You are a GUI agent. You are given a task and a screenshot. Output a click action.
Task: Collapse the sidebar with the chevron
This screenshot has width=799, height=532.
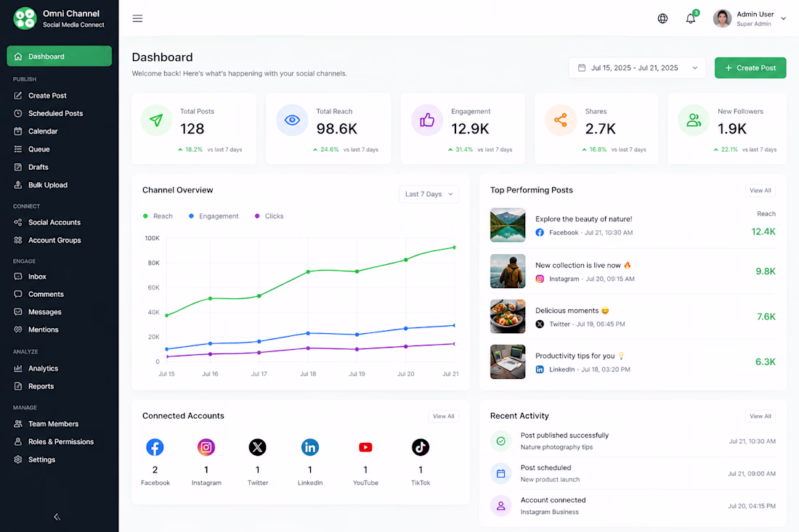(57, 517)
